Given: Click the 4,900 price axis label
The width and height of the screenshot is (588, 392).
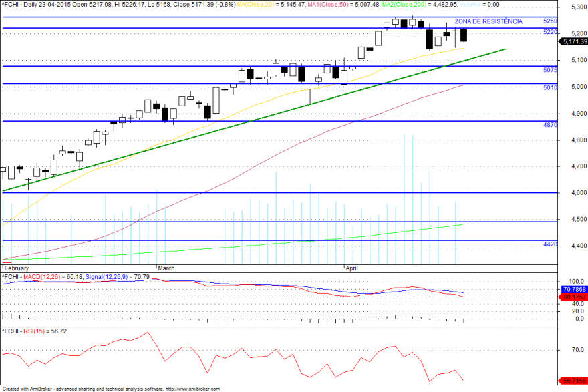Looking at the screenshot, I should [x=579, y=113].
